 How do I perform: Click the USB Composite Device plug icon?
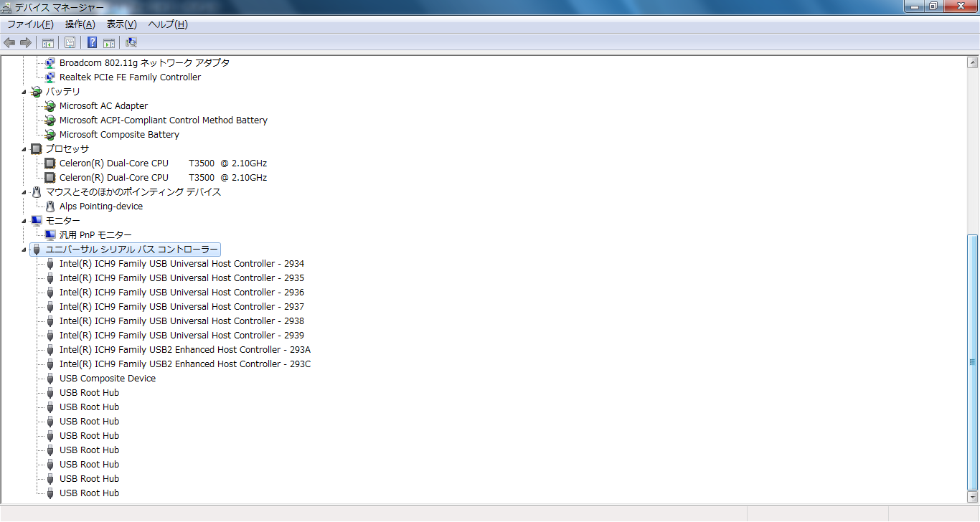click(50, 378)
